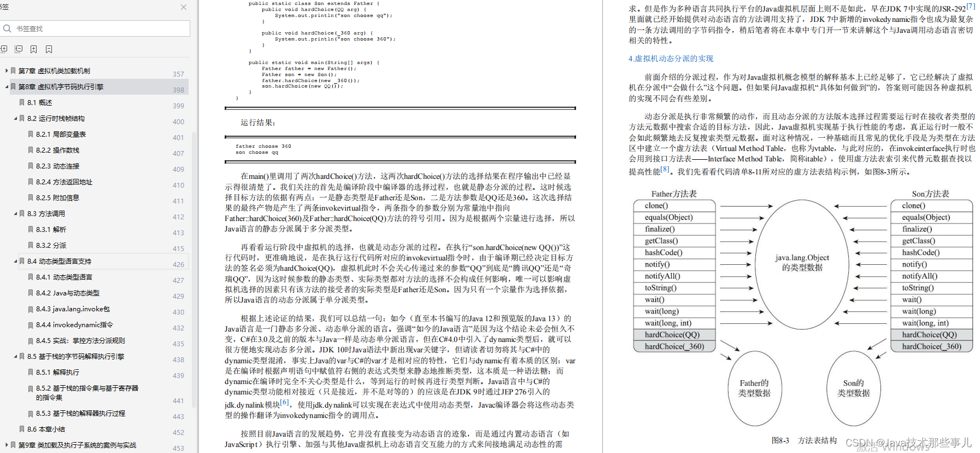Open bookmark 8.5.3 基于栈的解释器执行过程
980x453 pixels.
(x=80, y=413)
